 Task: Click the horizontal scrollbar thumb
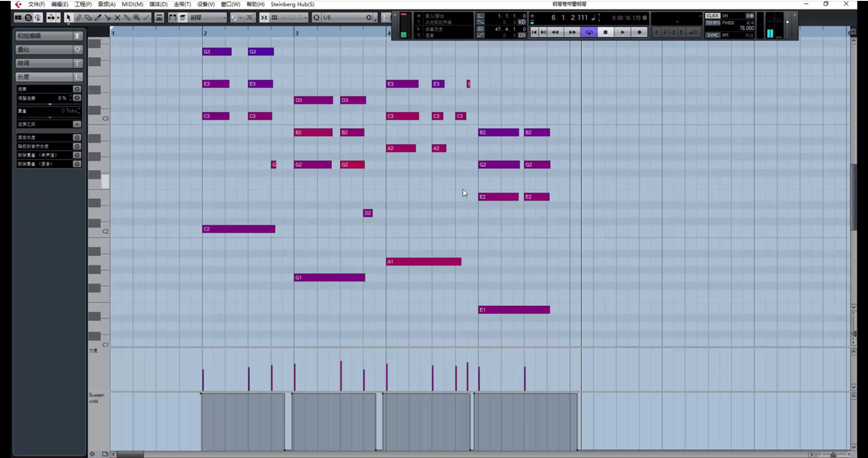tap(130, 454)
